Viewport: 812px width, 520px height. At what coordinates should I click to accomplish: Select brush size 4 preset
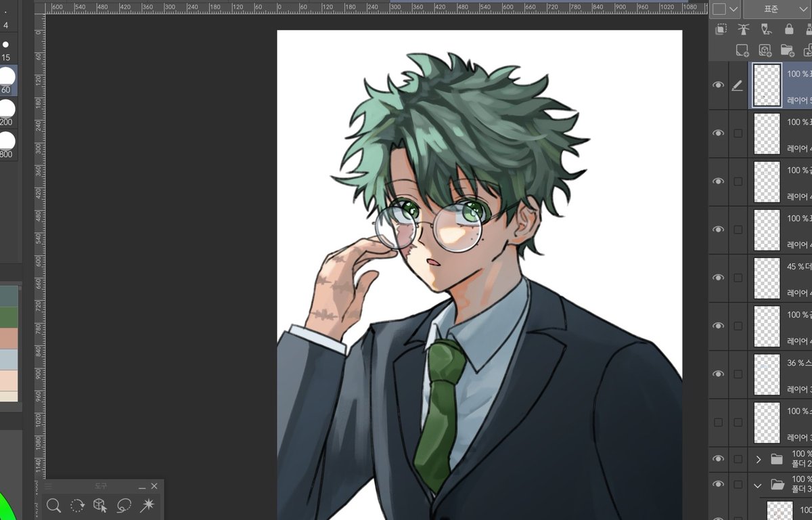tap(6, 16)
